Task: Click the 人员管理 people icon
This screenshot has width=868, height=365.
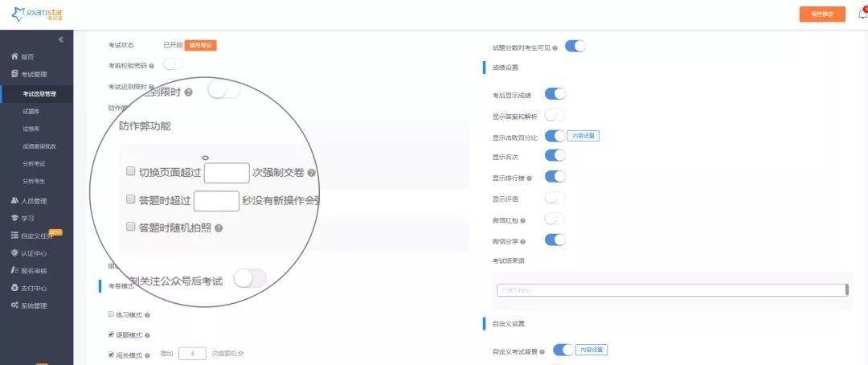Action: click(x=15, y=201)
